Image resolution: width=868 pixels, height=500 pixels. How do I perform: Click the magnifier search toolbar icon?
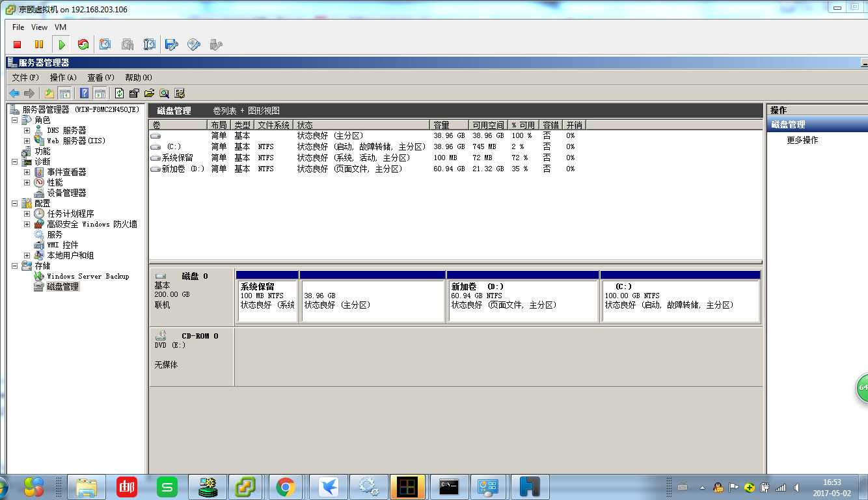coord(165,93)
